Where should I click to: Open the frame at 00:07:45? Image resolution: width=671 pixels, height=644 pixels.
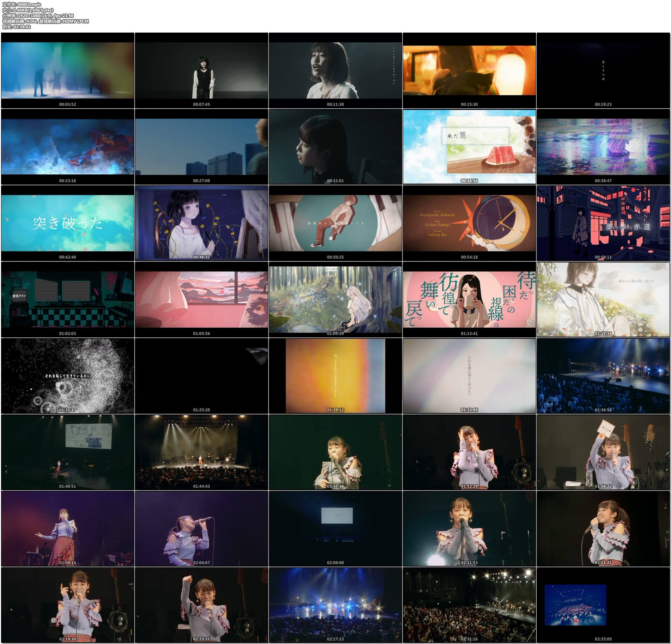coord(202,70)
